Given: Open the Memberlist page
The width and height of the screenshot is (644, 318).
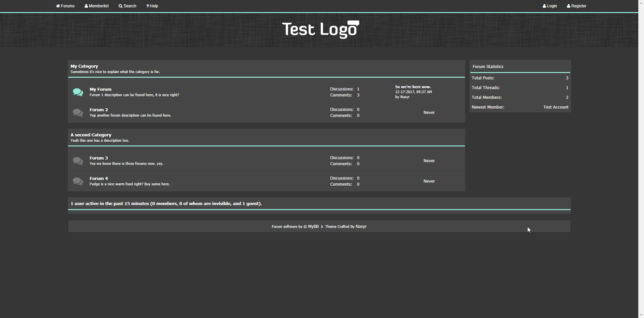Looking at the screenshot, I should click(97, 6).
